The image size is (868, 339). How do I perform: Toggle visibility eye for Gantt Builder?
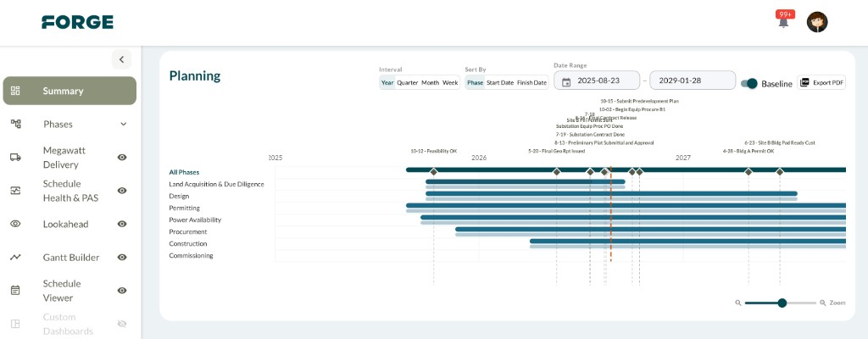(122, 257)
